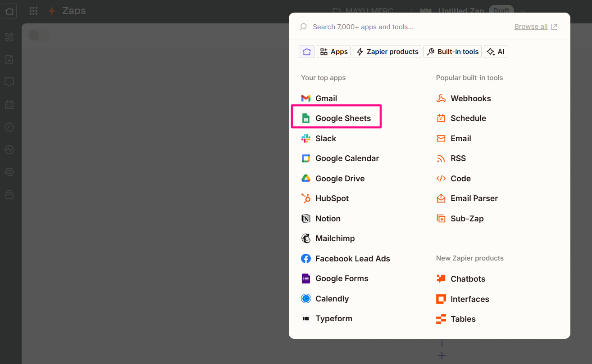This screenshot has width=592, height=364.
Task: Click the Chatbots icon
Action: tap(441, 279)
